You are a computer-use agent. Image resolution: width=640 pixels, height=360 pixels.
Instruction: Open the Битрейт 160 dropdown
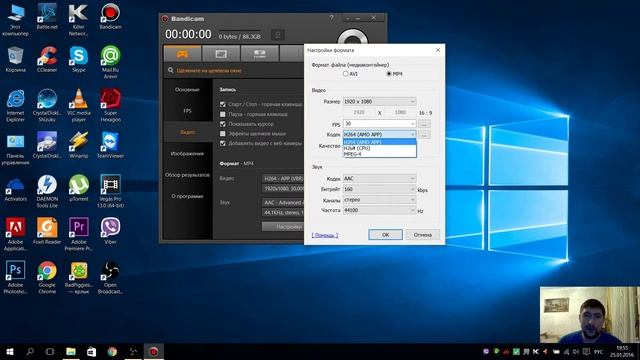(x=380, y=189)
